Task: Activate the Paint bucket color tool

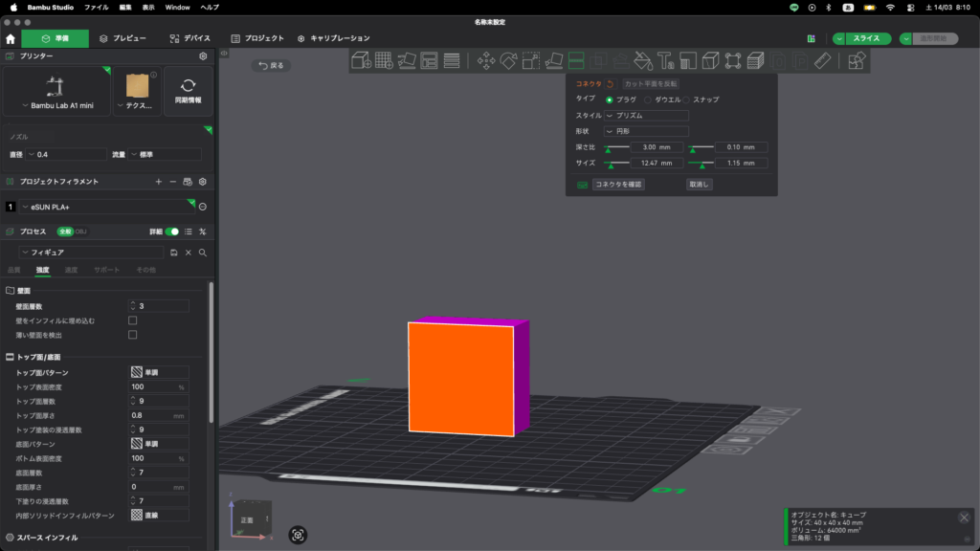Action: 643,60
